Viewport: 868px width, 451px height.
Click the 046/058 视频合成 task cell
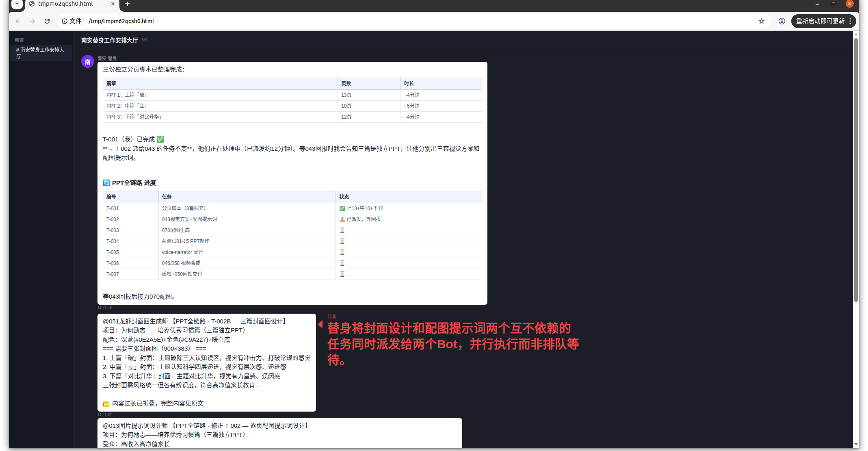[247, 263]
